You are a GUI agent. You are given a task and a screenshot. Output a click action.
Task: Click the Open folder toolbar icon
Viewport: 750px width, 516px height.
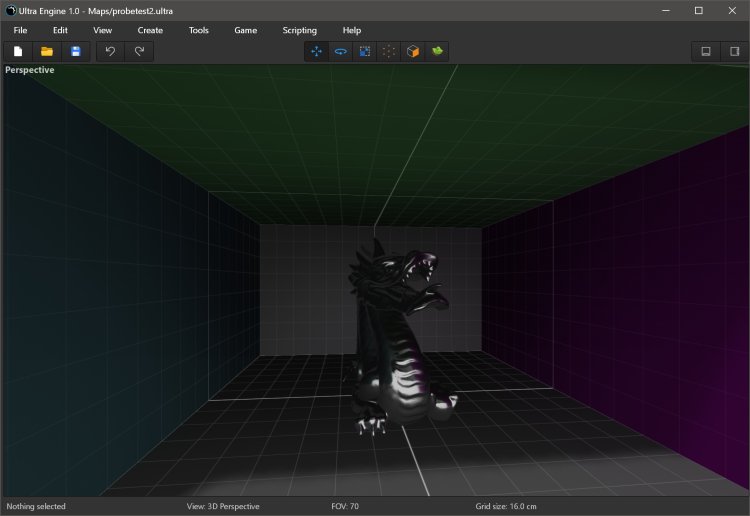point(46,51)
